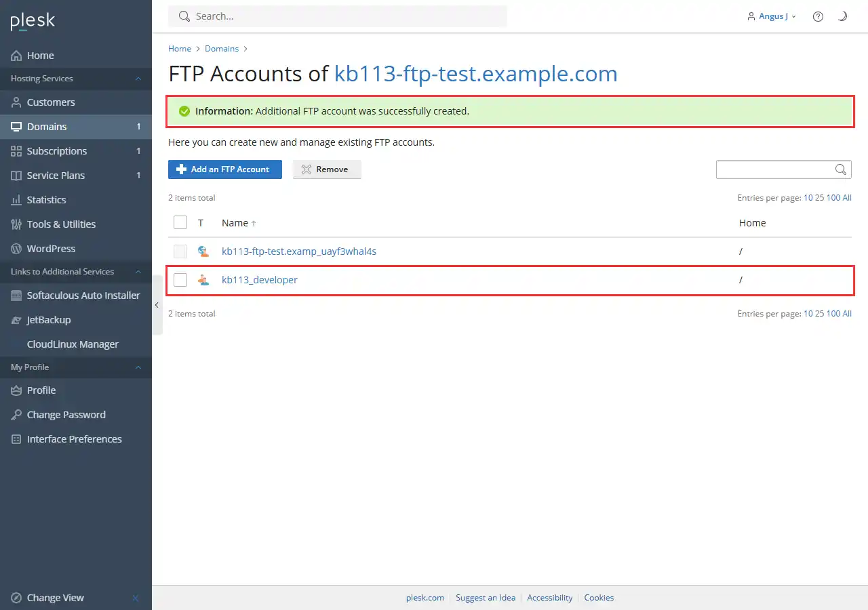Viewport: 868px width, 610px height.
Task: Open Subscriptions in the sidebar
Action: coord(76,151)
